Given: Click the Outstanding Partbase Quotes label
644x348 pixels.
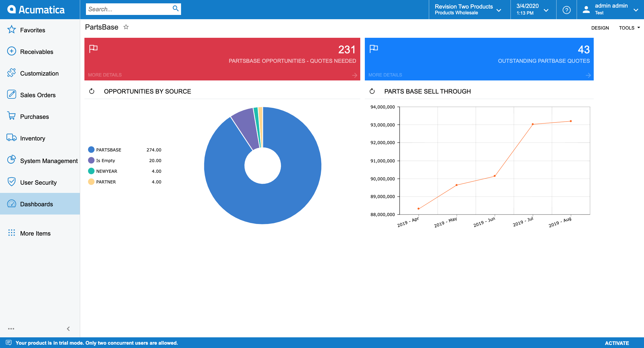Looking at the screenshot, I should (544, 61).
